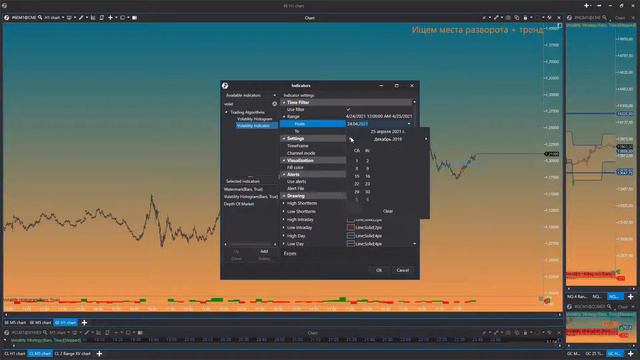Image resolution: width=640 pixels, height=360 pixels.
Task: Click the symbol search magnifier in main toolbar
Action: (40, 18)
